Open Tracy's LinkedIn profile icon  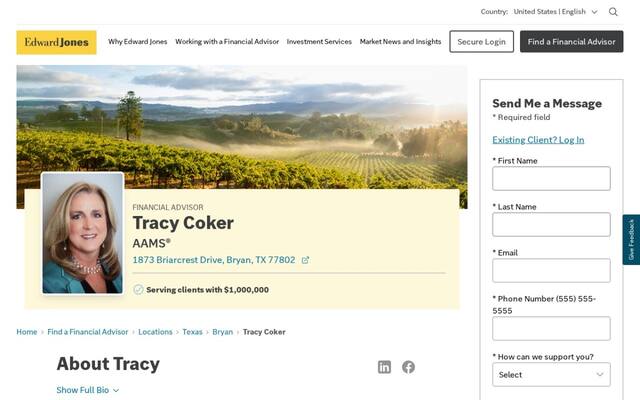click(x=384, y=367)
